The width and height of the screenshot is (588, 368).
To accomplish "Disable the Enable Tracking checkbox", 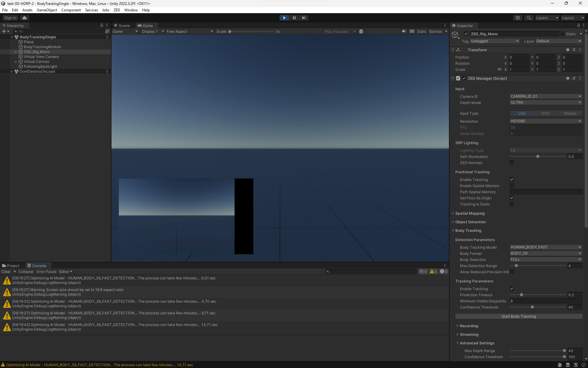I will click(511, 179).
